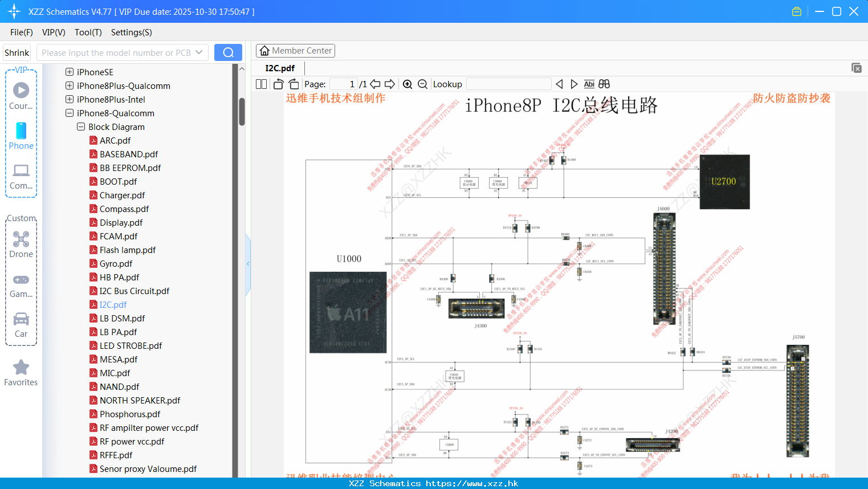Viewport: 868px width, 489px height.
Task: Open BB EEPROM.pdf
Action: (130, 168)
